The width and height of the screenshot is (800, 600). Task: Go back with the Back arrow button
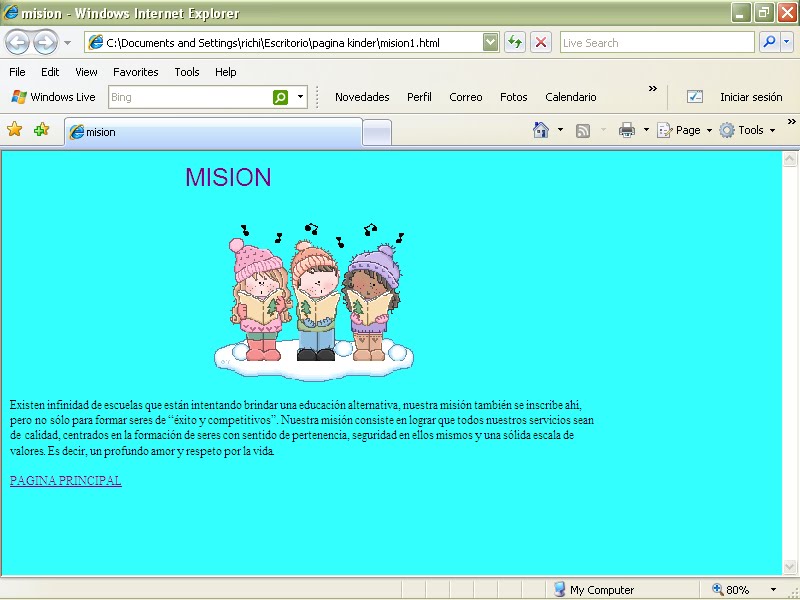(x=17, y=42)
